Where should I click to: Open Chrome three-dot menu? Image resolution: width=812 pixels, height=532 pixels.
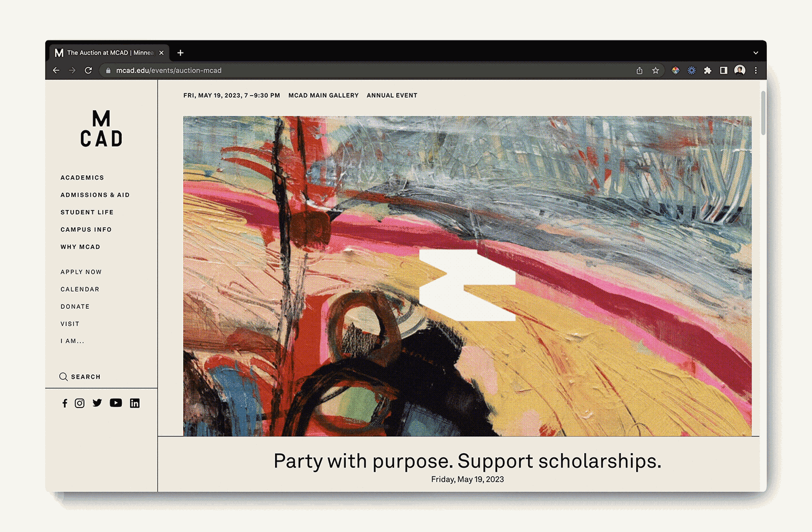(756, 70)
